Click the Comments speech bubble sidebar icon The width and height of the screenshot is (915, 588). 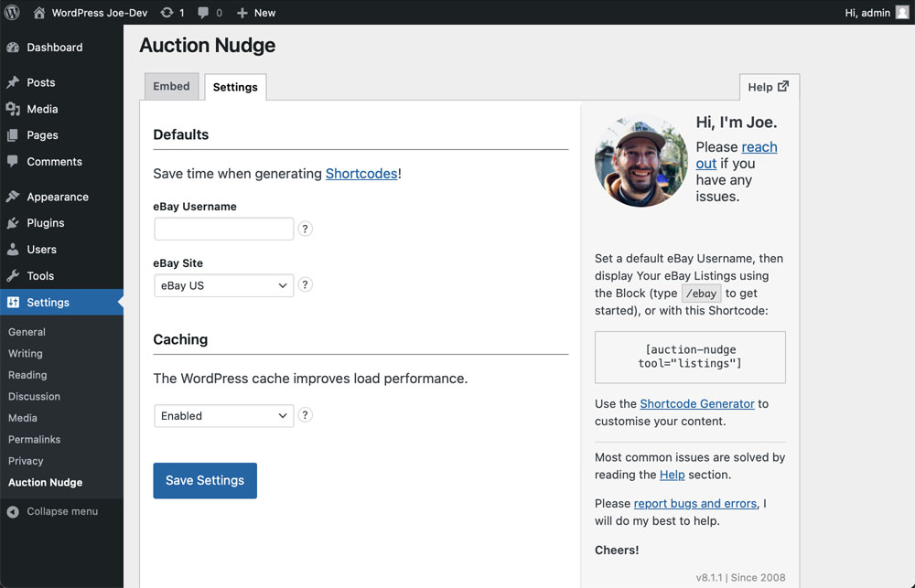click(13, 162)
